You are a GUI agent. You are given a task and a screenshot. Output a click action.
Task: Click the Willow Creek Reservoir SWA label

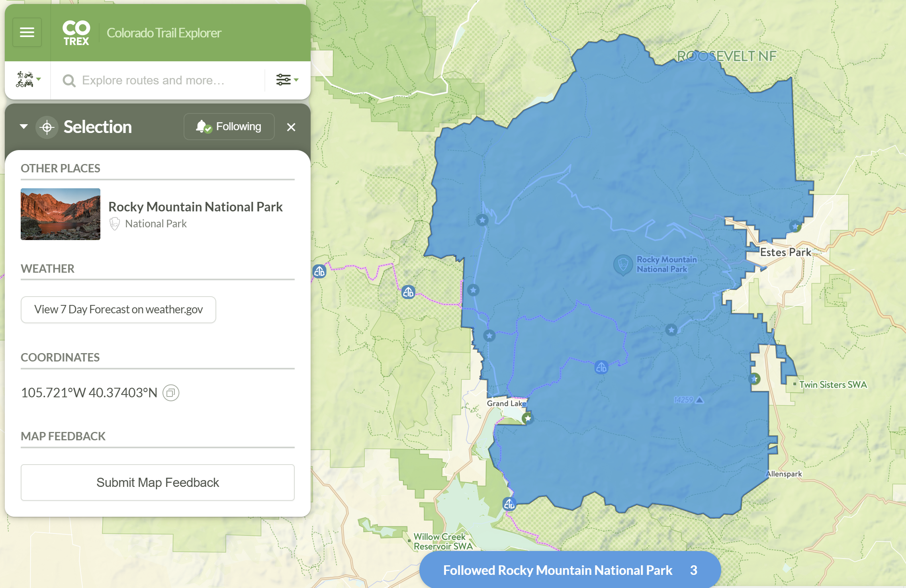coord(443,541)
